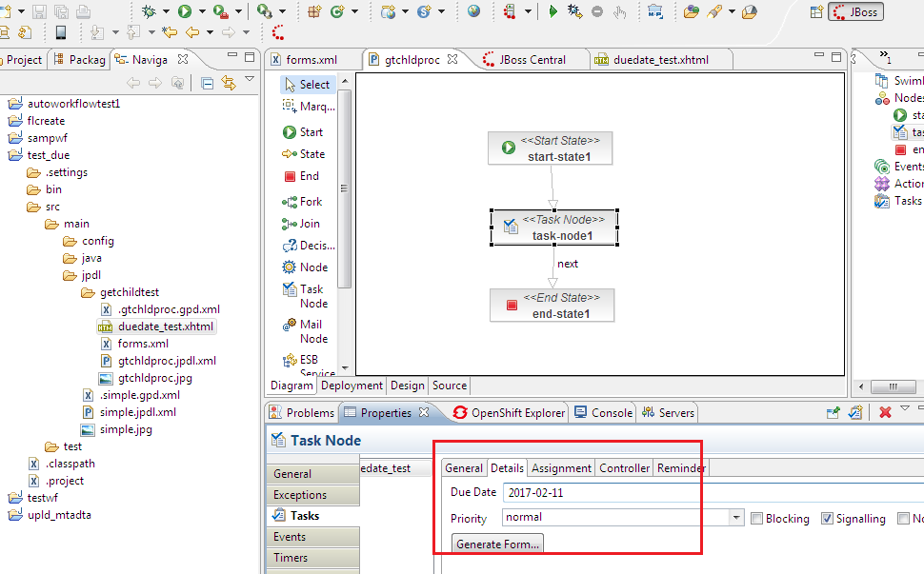Select the Marquee selection tool
Screen dimensions: 924x574
coord(309,107)
